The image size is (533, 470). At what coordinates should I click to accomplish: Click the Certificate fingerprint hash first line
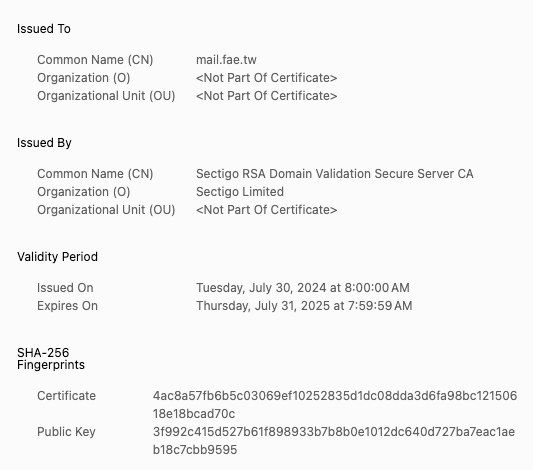click(335, 396)
